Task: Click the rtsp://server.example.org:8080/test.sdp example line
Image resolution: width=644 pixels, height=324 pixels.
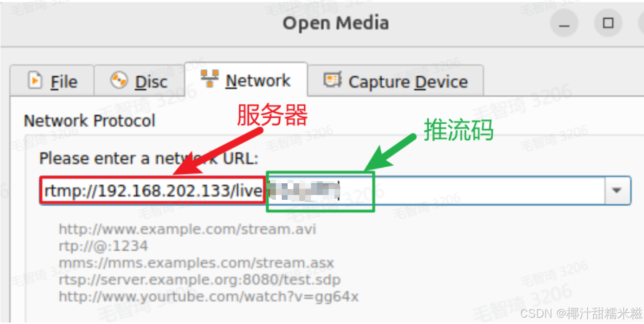Action: [200, 280]
